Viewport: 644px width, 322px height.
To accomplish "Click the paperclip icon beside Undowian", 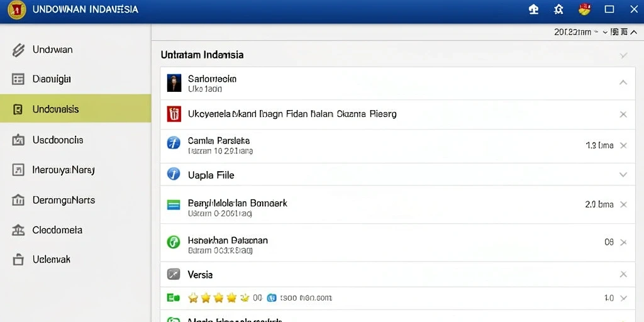I will 18,50.
